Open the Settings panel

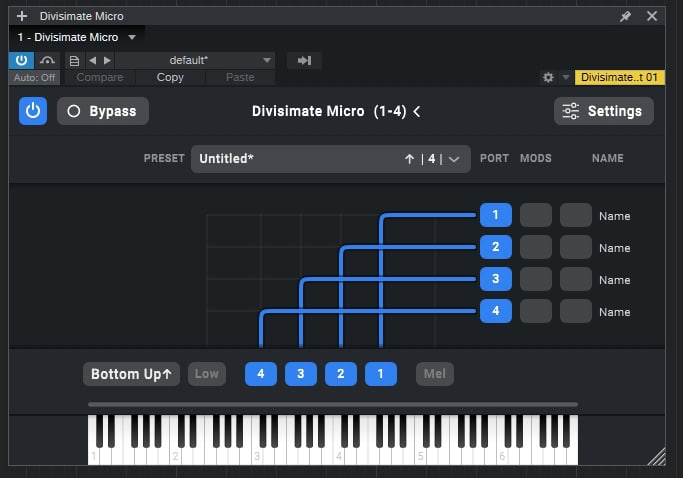coord(604,111)
